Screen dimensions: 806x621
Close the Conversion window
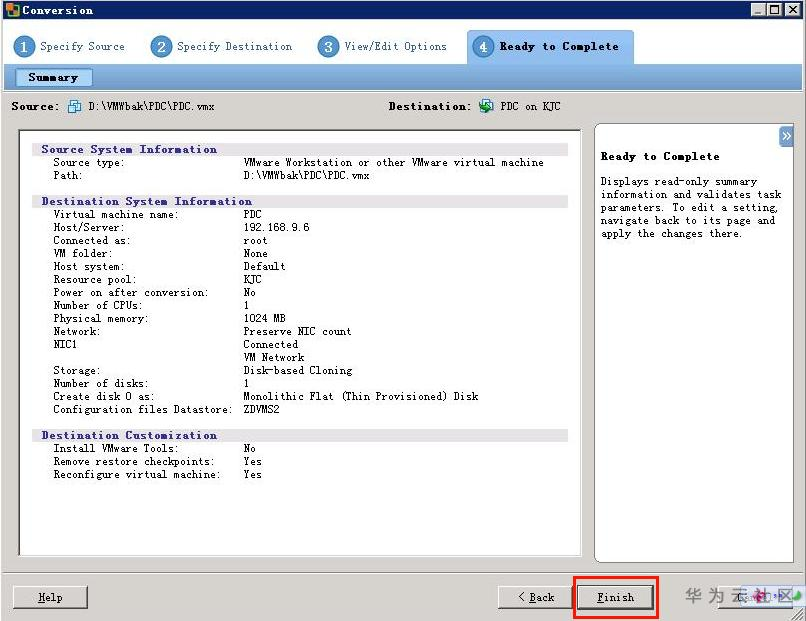click(x=792, y=10)
